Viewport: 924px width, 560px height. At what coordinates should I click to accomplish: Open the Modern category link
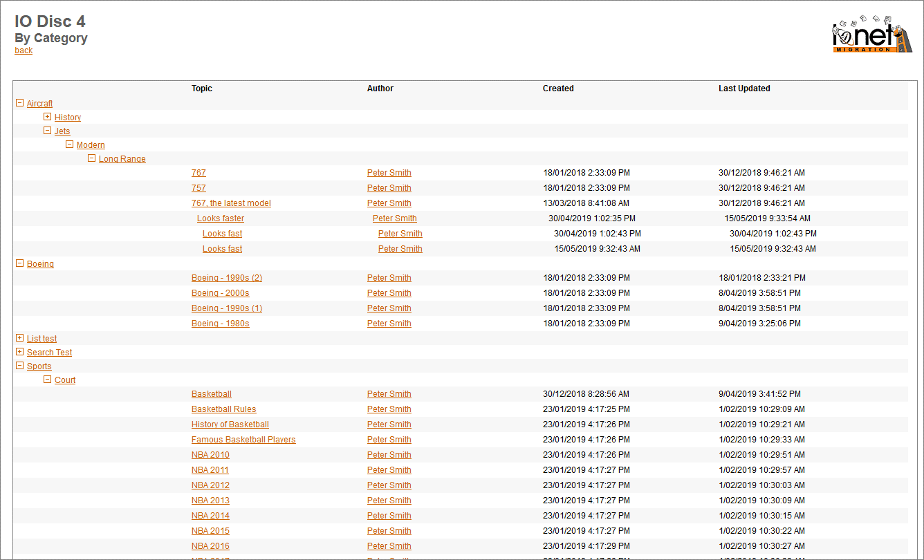tap(91, 145)
